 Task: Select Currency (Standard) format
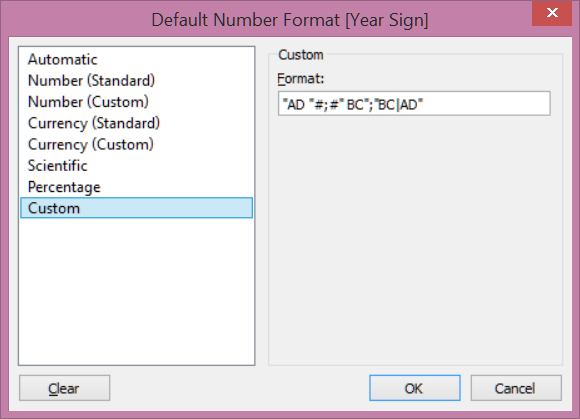point(136,123)
